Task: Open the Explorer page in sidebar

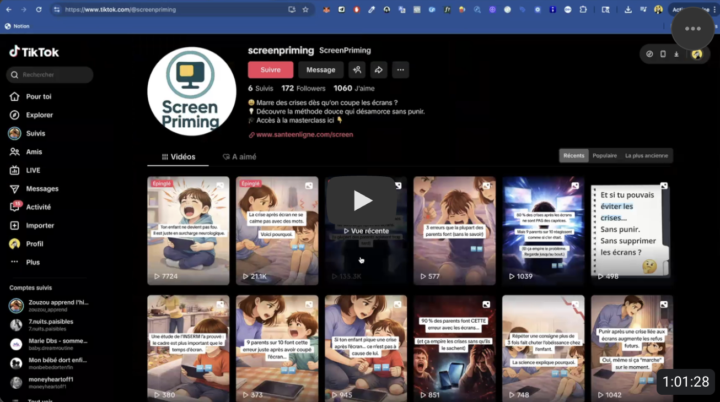Action: (x=39, y=115)
